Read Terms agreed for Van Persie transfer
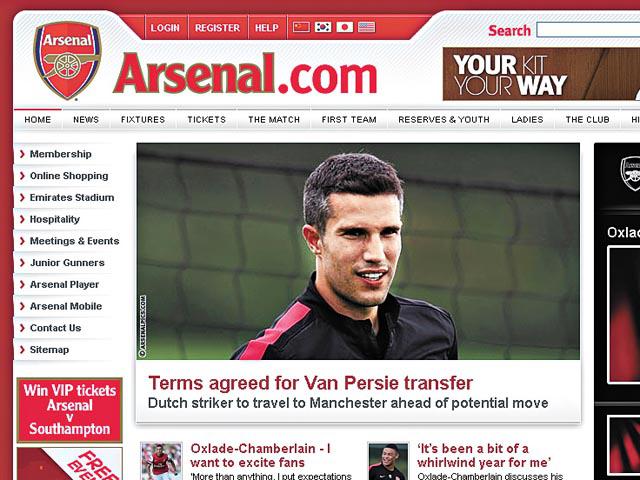This screenshot has height=480, width=640. pos(310,383)
